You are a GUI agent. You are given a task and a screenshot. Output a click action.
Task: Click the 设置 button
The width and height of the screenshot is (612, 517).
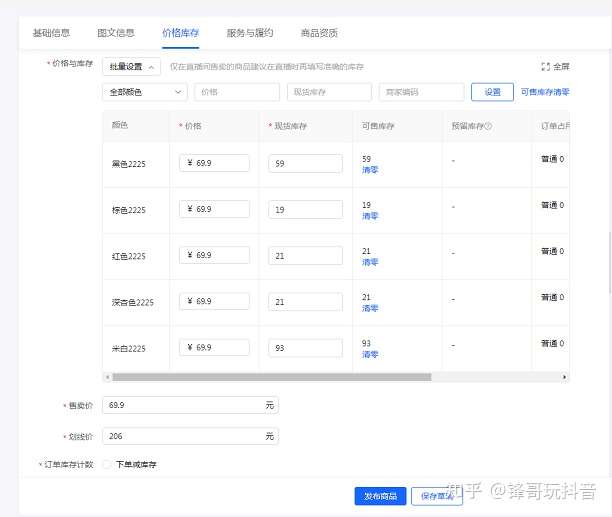[492, 92]
